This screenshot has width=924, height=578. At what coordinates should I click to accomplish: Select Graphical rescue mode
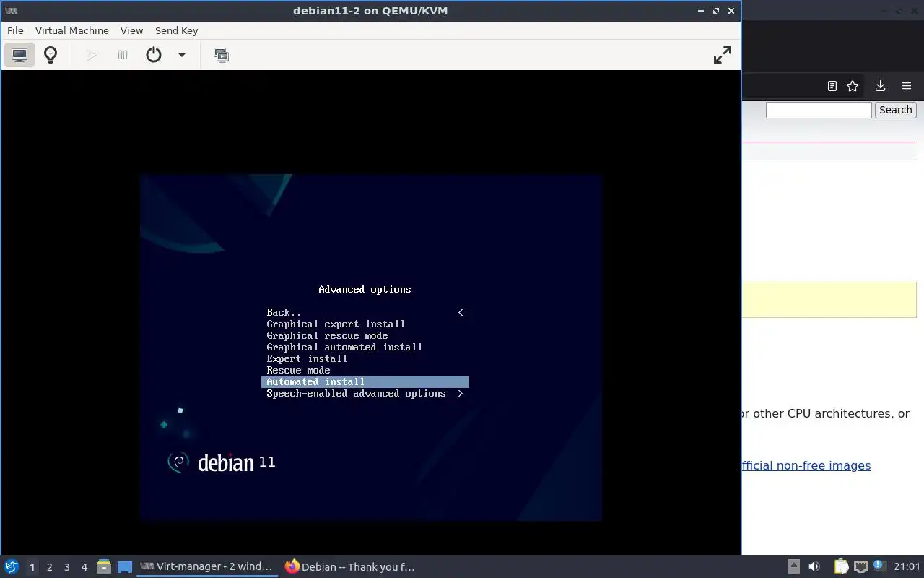tap(365, 335)
